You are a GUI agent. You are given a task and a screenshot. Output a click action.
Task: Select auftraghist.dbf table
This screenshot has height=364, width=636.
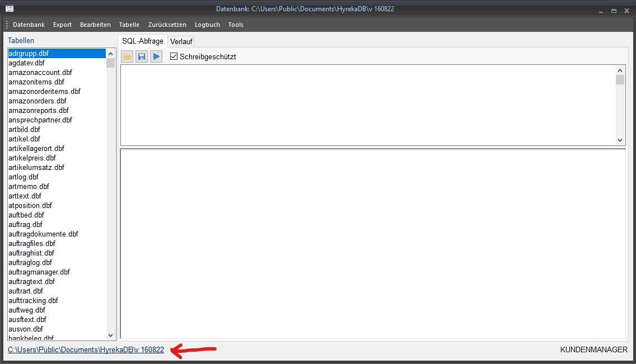pyautogui.click(x=57, y=253)
